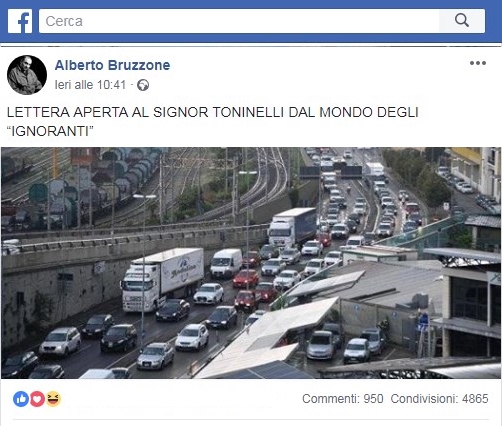Screen dimensions: 502x426
Task: Open Alberto Bruzzone's profile picture
Action: (x=27, y=75)
